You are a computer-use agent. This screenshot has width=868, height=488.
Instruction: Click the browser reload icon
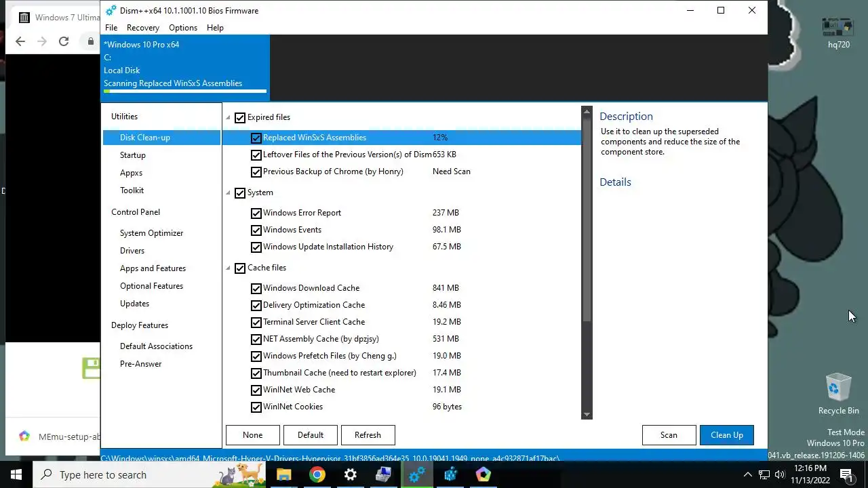[x=64, y=41]
